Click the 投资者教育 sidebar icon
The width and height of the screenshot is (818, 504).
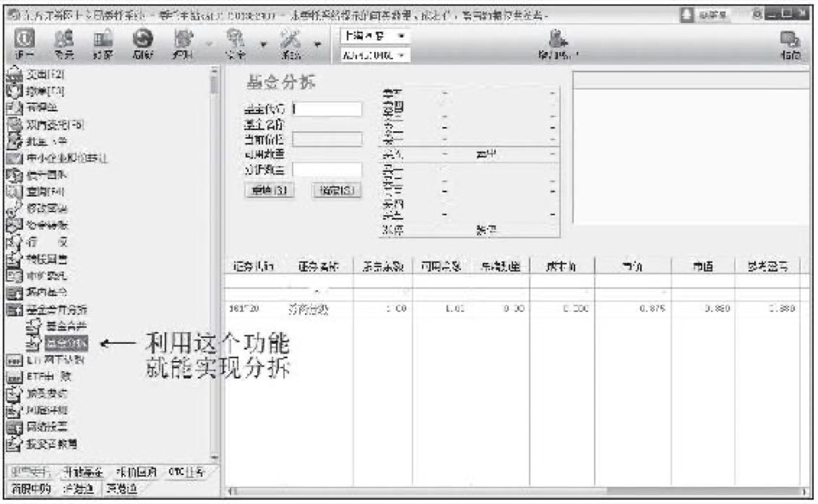pos(14,444)
